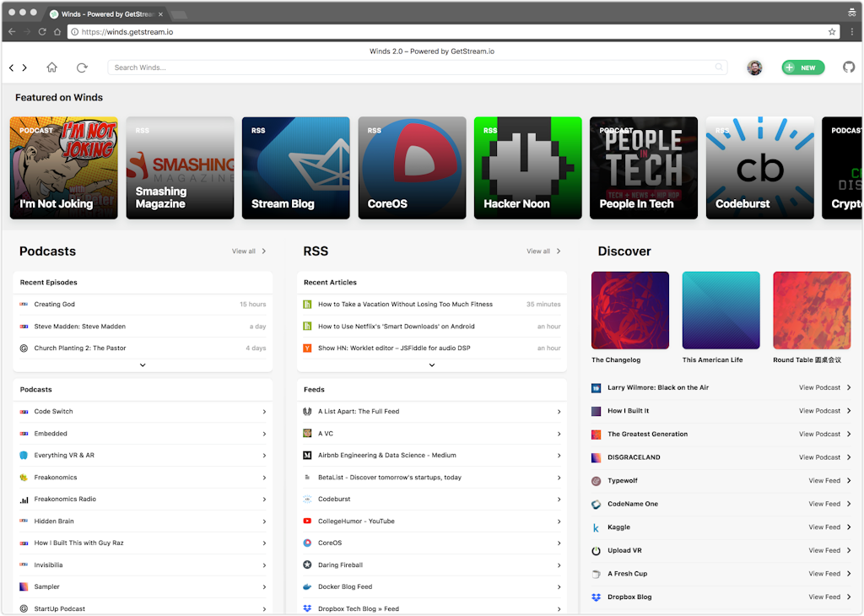The image size is (864, 616).
Task: Go back using the Winds back arrow
Action: click(x=12, y=68)
